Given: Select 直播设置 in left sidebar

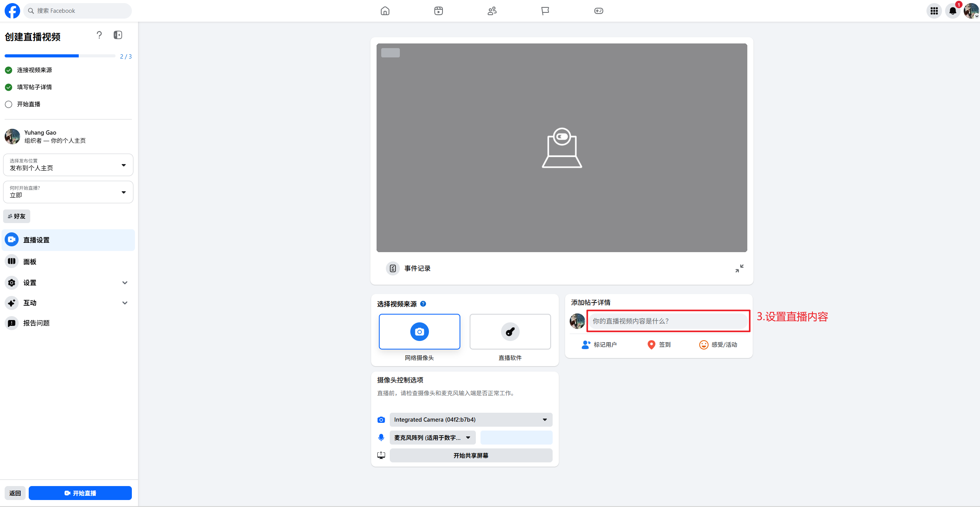Looking at the screenshot, I should click(68, 240).
